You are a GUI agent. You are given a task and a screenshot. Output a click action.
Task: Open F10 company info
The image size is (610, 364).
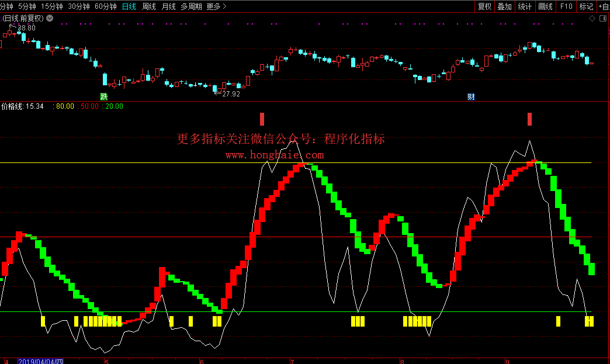click(x=566, y=6)
